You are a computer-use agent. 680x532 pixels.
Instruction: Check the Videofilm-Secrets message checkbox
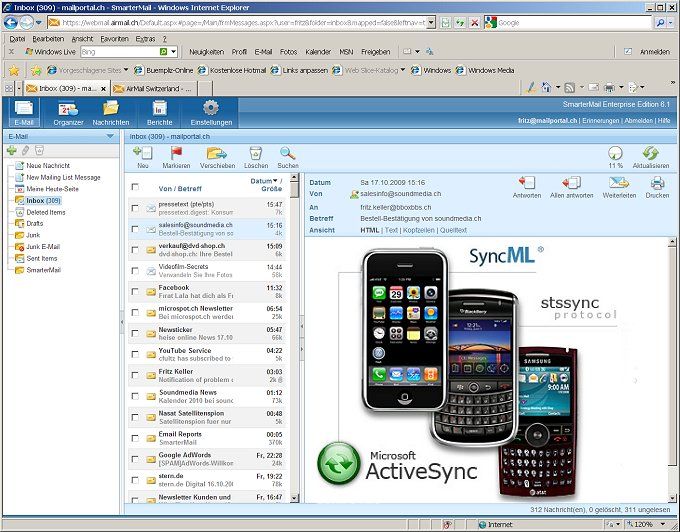tap(135, 271)
